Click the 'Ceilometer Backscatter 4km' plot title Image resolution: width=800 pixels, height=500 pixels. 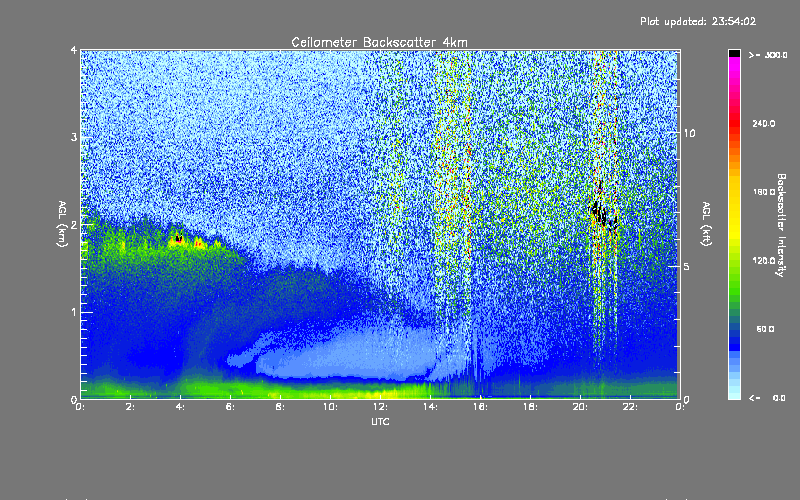379,42
